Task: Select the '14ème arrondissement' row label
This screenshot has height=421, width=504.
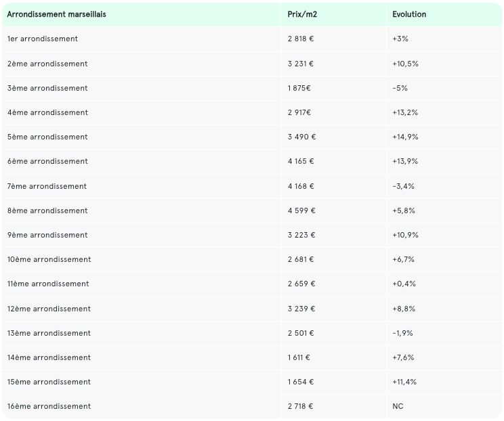Action: pyautogui.click(x=49, y=357)
